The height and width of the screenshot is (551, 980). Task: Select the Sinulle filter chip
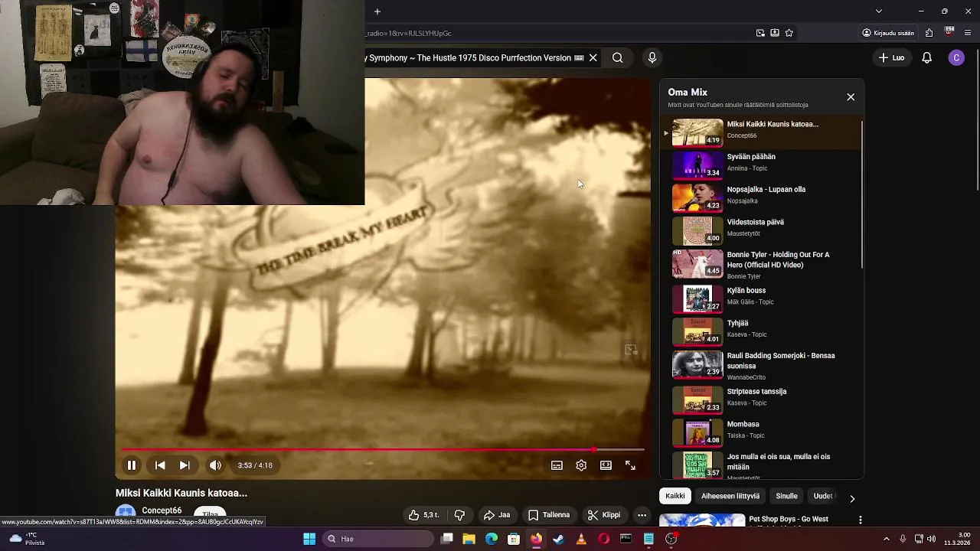pos(786,496)
